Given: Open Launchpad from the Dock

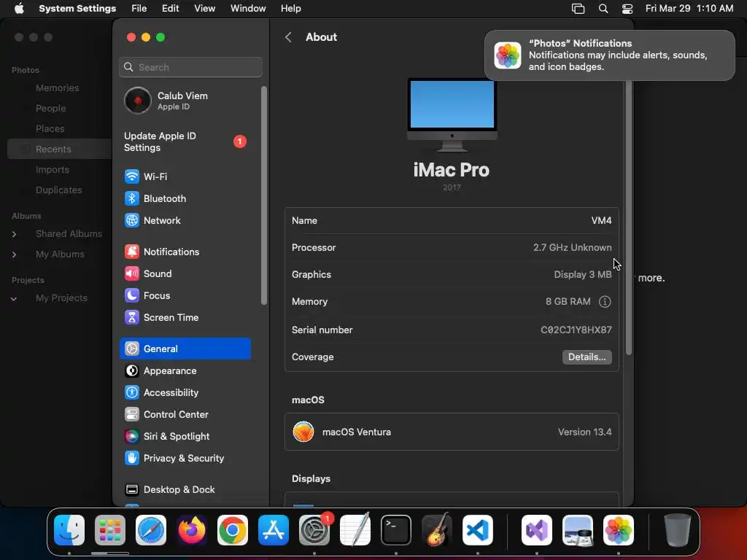Looking at the screenshot, I should tap(110, 530).
